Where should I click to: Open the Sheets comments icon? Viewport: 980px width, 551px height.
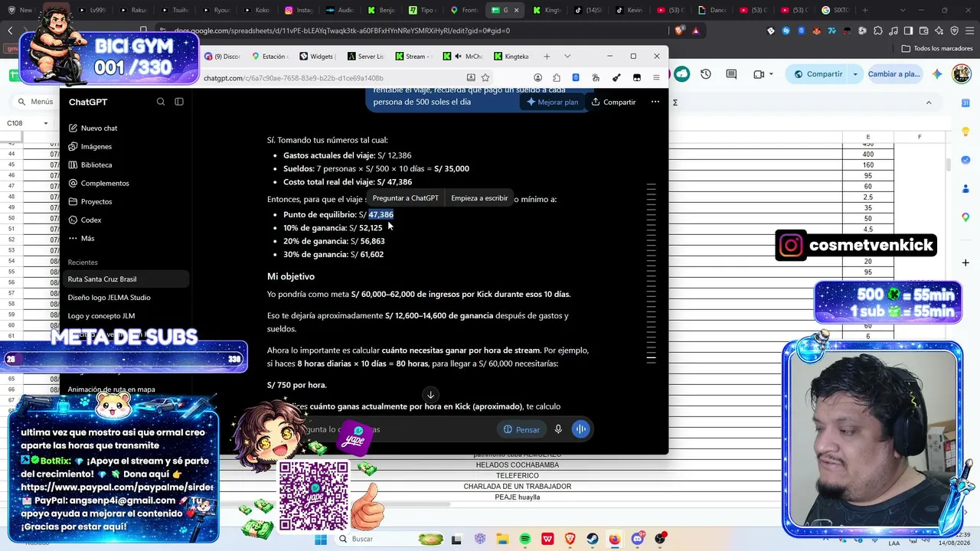coord(731,74)
